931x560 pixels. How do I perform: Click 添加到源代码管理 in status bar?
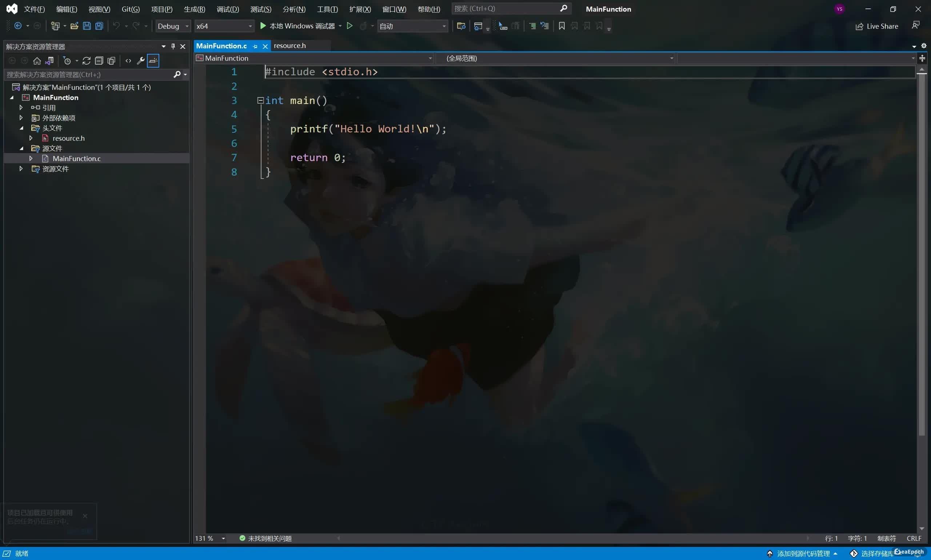(x=803, y=553)
